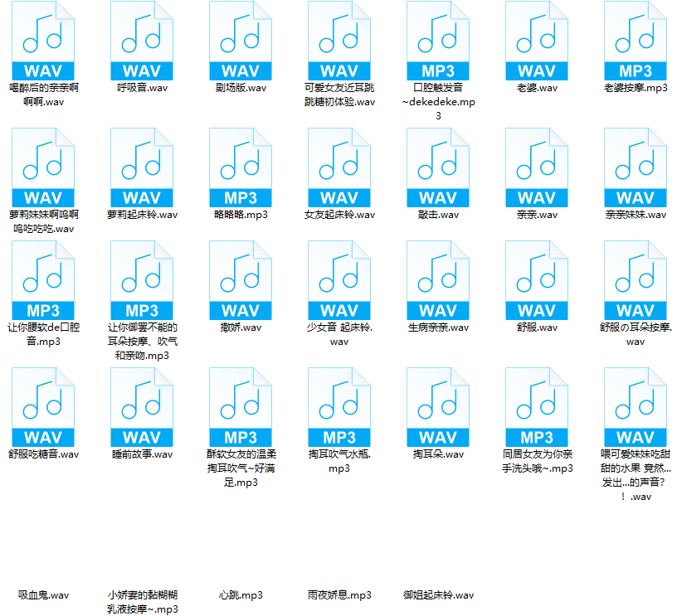Select the 吸血鬼.wav file name label

coord(43,595)
